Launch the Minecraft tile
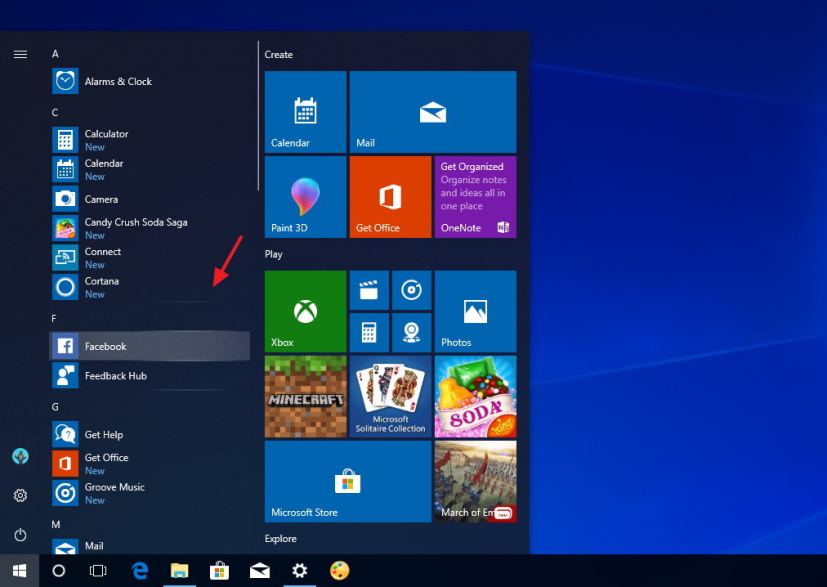Screen dimensions: 827x587 pos(304,396)
